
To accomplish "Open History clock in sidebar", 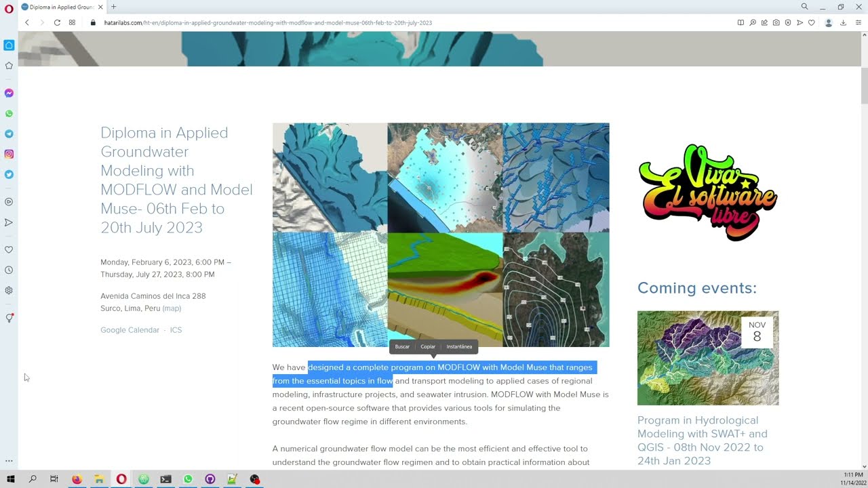I will (9, 270).
